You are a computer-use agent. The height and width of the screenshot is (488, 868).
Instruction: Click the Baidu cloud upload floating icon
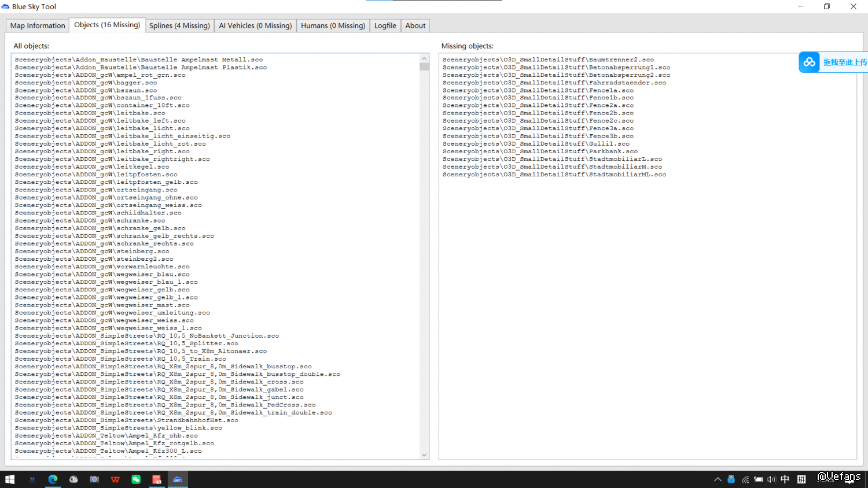(x=809, y=62)
